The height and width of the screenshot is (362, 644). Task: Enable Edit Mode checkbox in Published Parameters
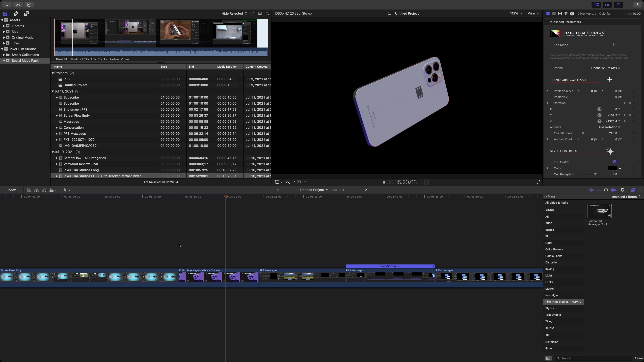click(x=615, y=44)
